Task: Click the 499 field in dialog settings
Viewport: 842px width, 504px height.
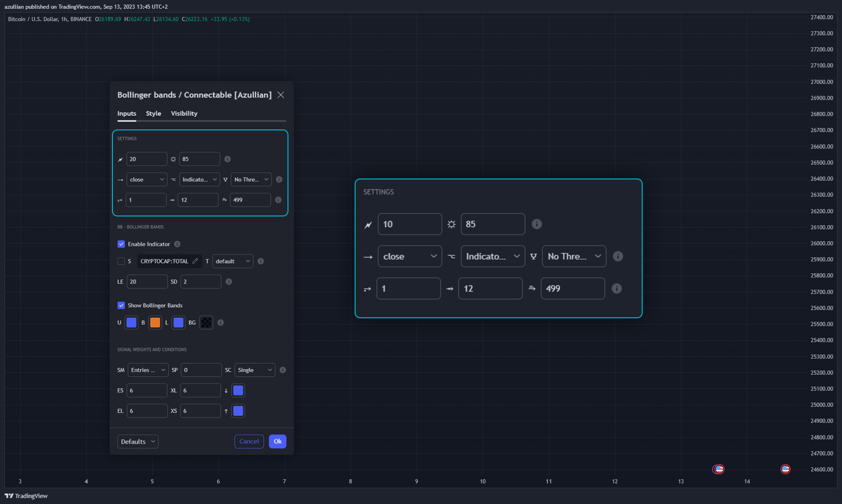Action: point(250,200)
